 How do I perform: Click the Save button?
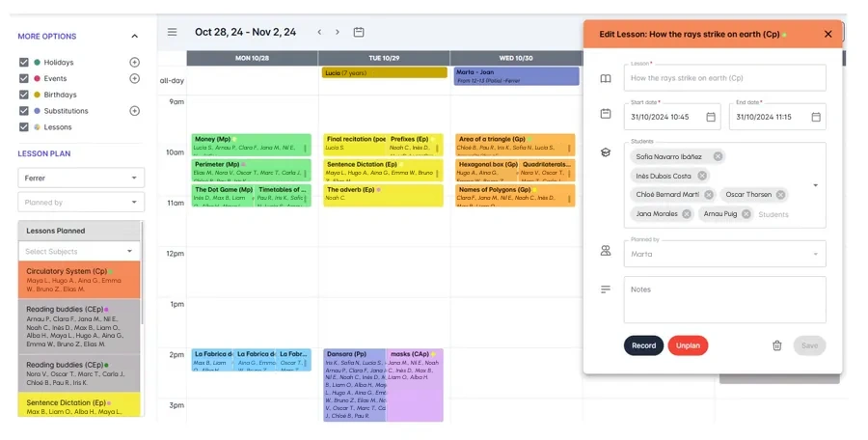(x=809, y=345)
